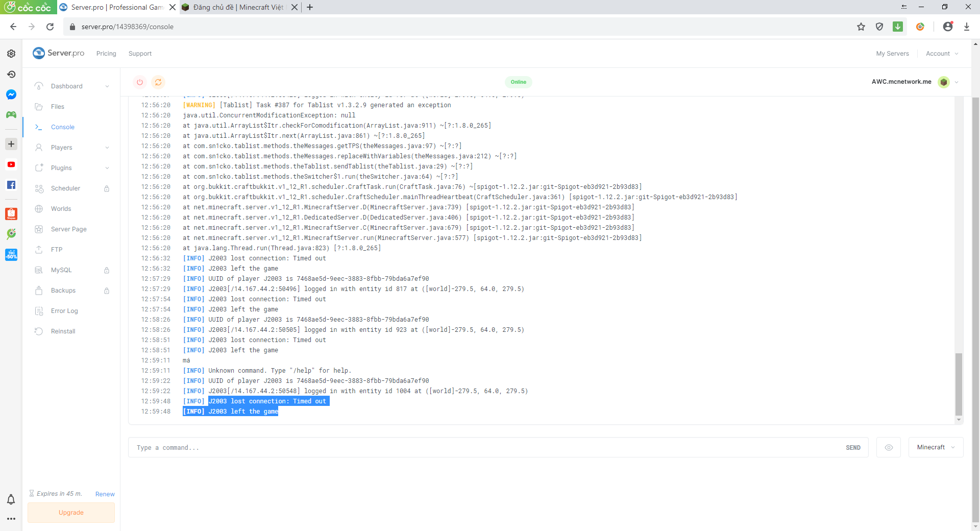Click the 'Expires in 45 m.' text

pos(59,494)
